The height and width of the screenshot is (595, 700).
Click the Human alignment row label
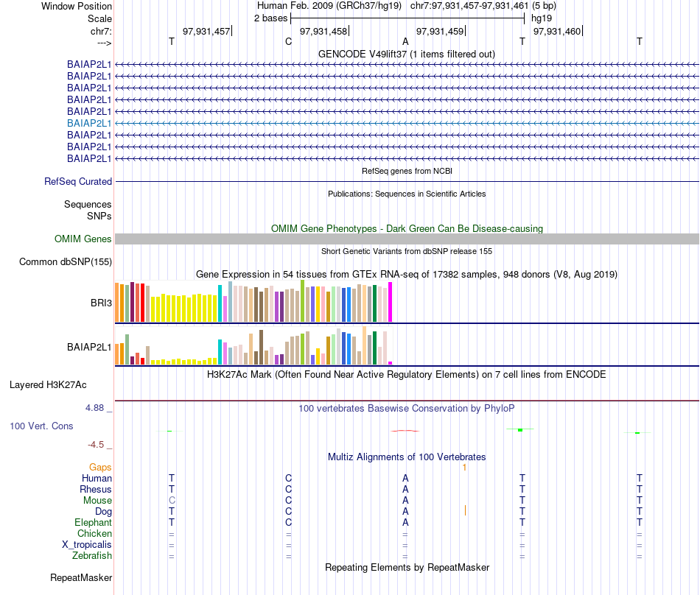(97, 478)
